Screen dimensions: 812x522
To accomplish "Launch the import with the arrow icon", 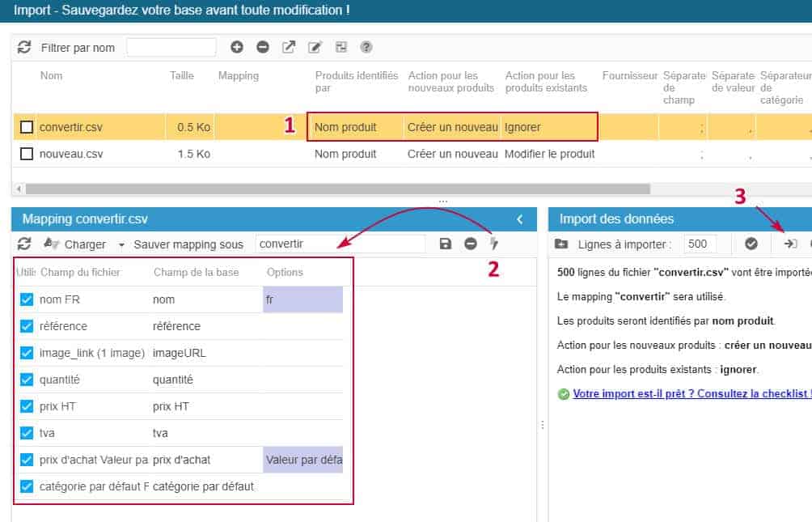I will click(790, 244).
